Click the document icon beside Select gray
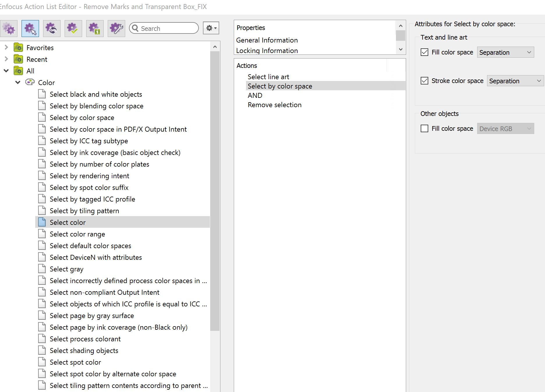 coord(42,269)
